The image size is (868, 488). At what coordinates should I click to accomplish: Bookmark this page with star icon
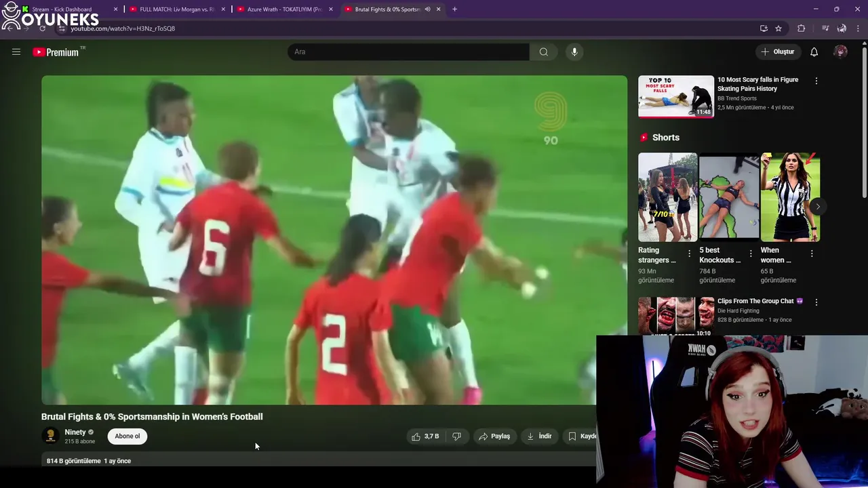click(x=778, y=28)
